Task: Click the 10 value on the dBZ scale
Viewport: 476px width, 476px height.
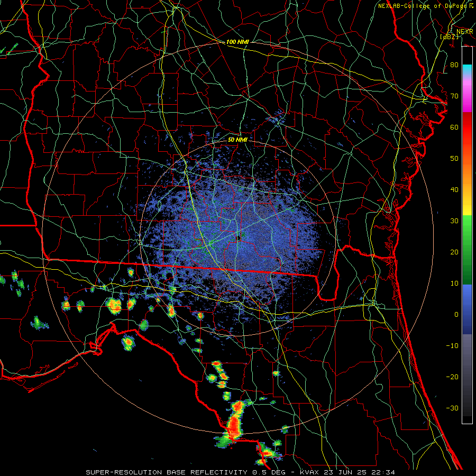Action: click(454, 283)
